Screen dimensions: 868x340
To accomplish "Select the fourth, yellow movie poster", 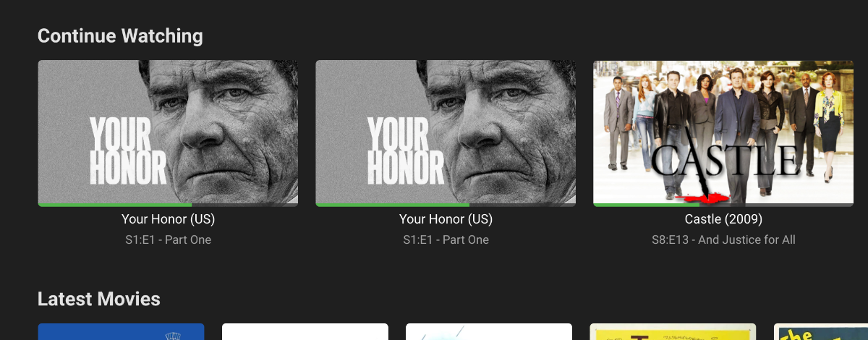I will point(673,332).
